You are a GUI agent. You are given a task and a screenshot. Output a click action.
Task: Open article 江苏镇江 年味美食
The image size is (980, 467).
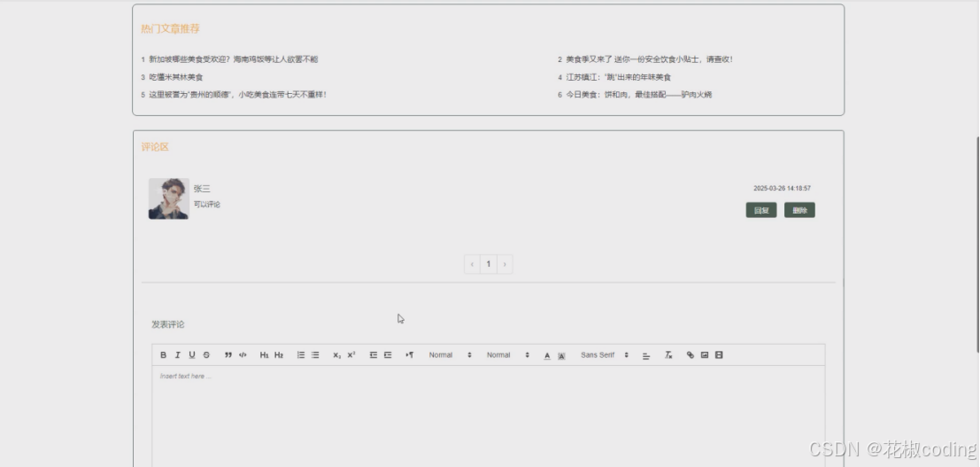tap(618, 77)
